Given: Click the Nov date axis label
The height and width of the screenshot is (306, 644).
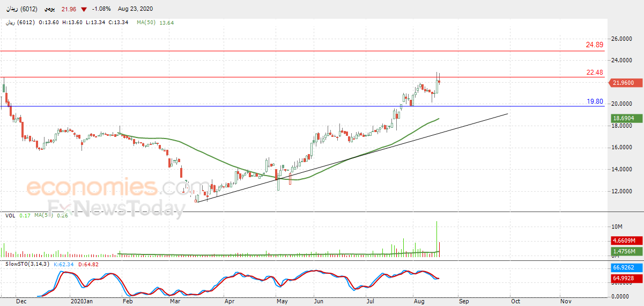Looking at the screenshot, I should coord(566,302).
